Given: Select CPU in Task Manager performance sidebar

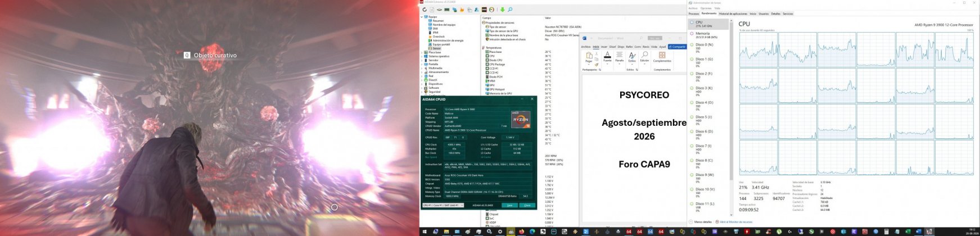Looking at the screenshot, I should [x=709, y=24].
